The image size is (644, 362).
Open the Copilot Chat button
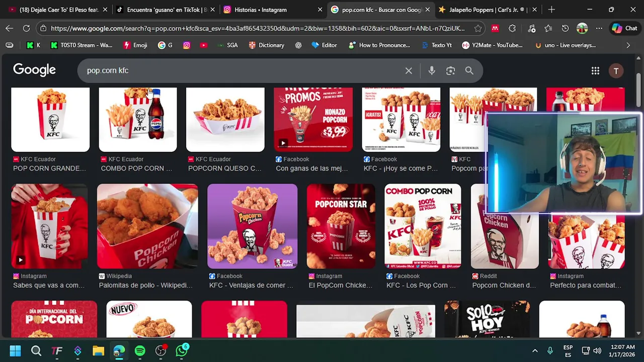(x=624, y=29)
